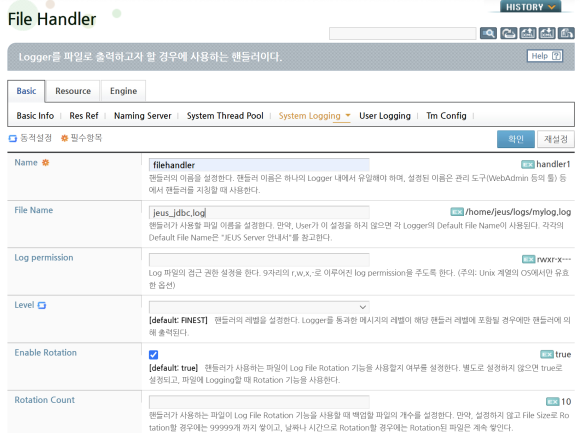Click the dynamic-setting icon beside Level
The width and height of the screenshot is (580, 433).
42,305
